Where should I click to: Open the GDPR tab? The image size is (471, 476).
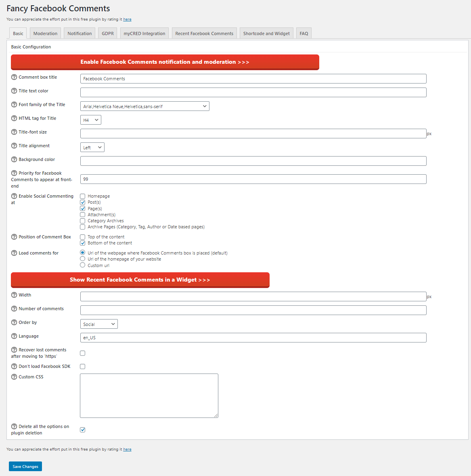coord(108,33)
